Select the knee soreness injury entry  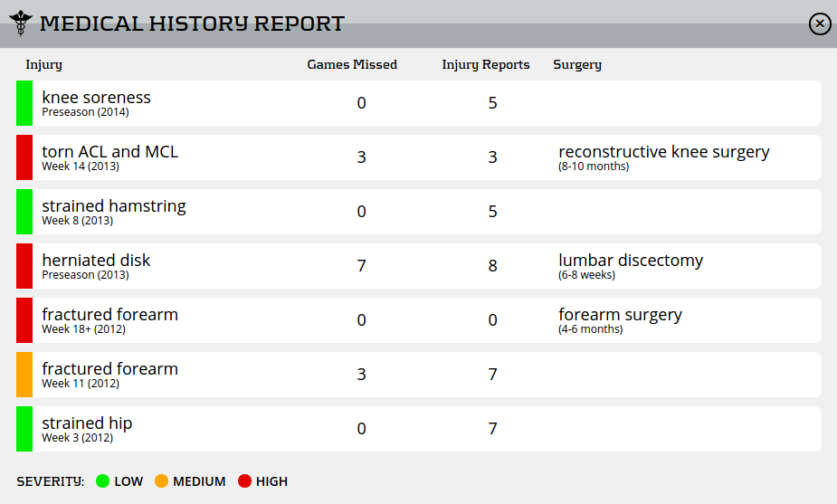click(96, 98)
